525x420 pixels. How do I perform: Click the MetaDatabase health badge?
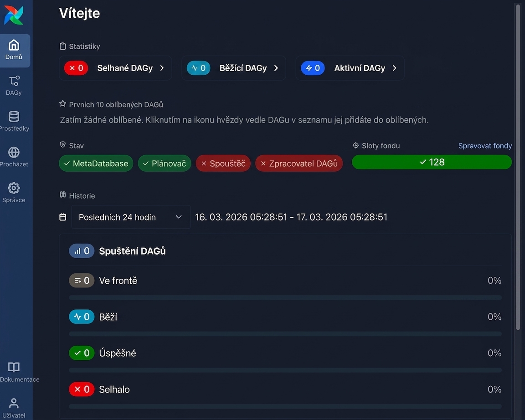click(96, 164)
